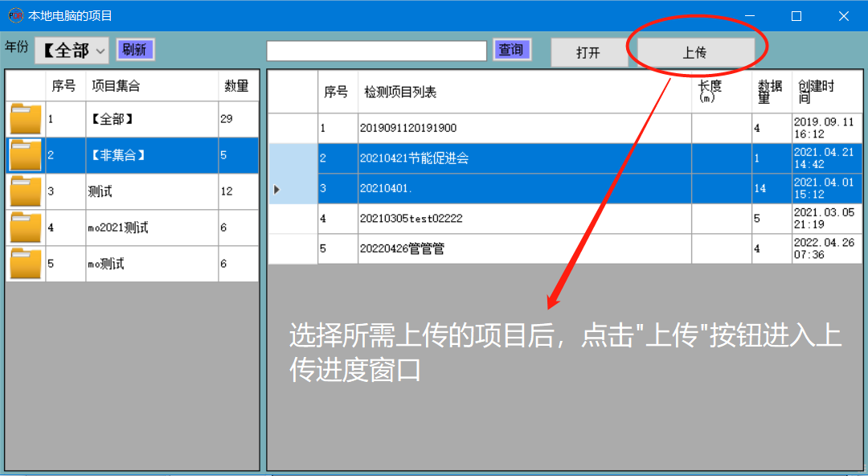Click the app logo in title bar
Image resolution: width=868 pixels, height=476 pixels.
[15, 15]
